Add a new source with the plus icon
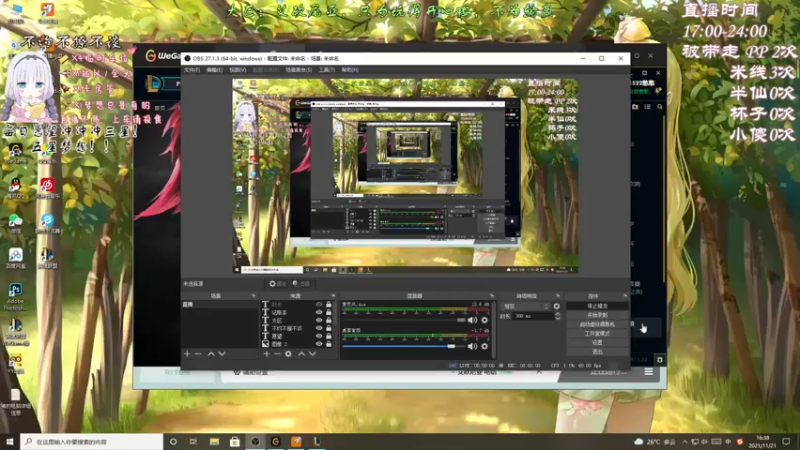Image resolution: width=800 pixels, height=450 pixels. 266,354
